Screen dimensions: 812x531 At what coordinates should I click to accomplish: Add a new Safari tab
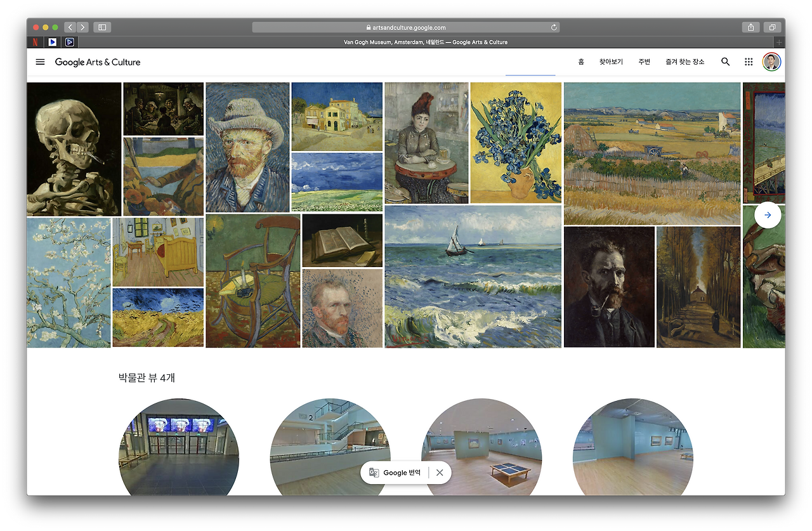(780, 42)
